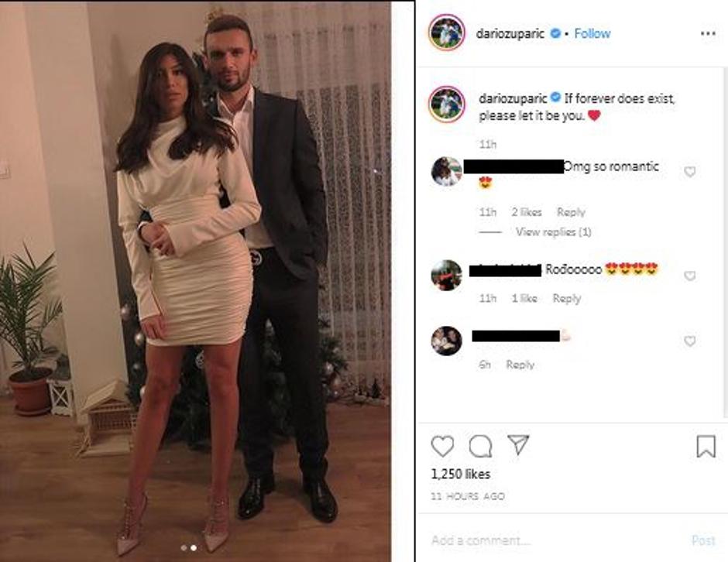Open dariozuparic username in the caption
The width and height of the screenshot is (728, 562).
pos(513,98)
